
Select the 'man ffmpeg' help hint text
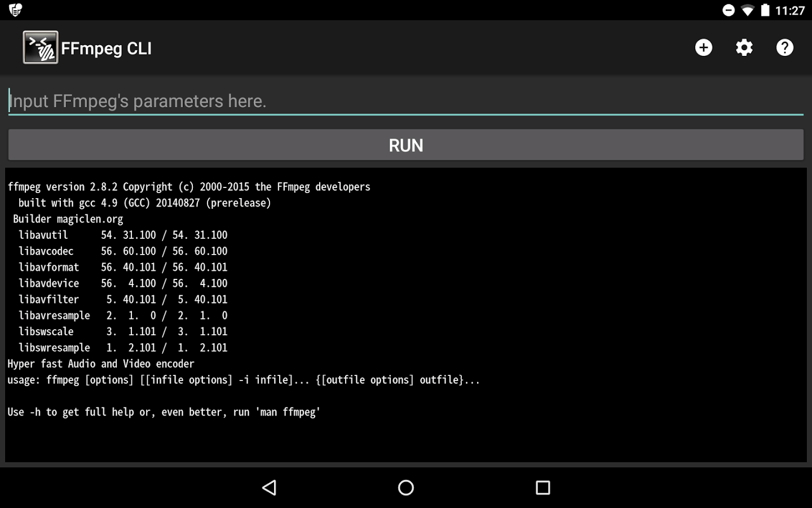pos(164,412)
